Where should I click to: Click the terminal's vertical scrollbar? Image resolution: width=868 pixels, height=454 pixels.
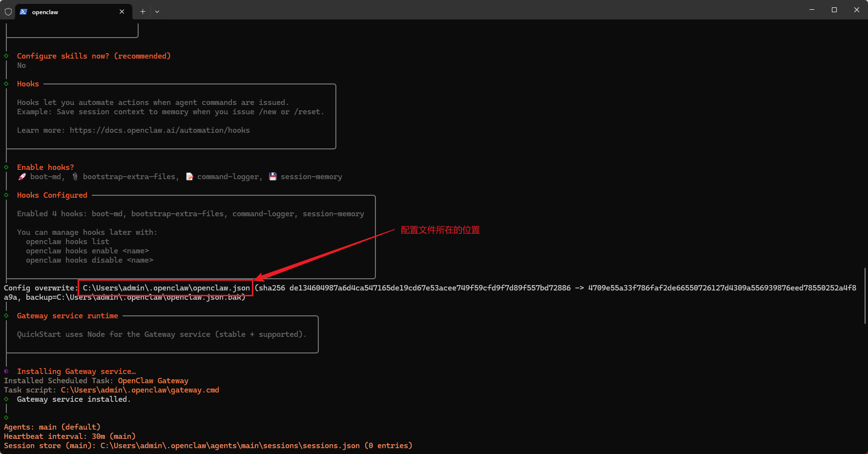[865, 295]
